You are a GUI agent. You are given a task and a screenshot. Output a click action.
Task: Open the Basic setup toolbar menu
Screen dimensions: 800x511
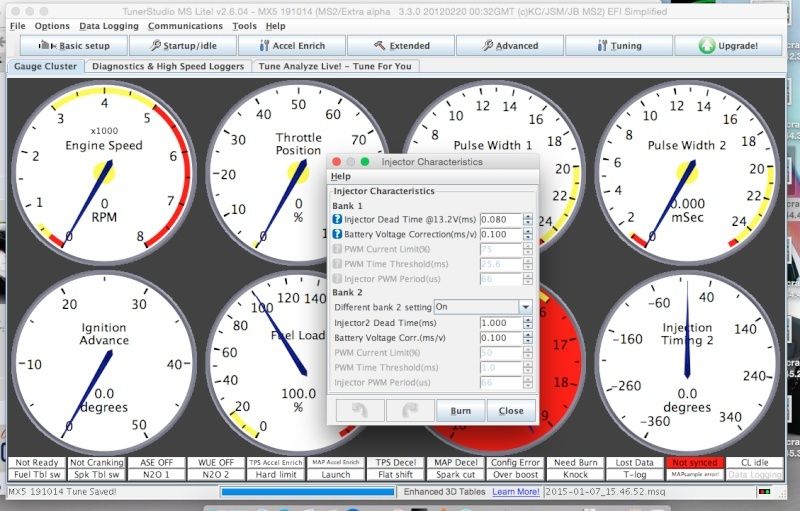coord(73,45)
